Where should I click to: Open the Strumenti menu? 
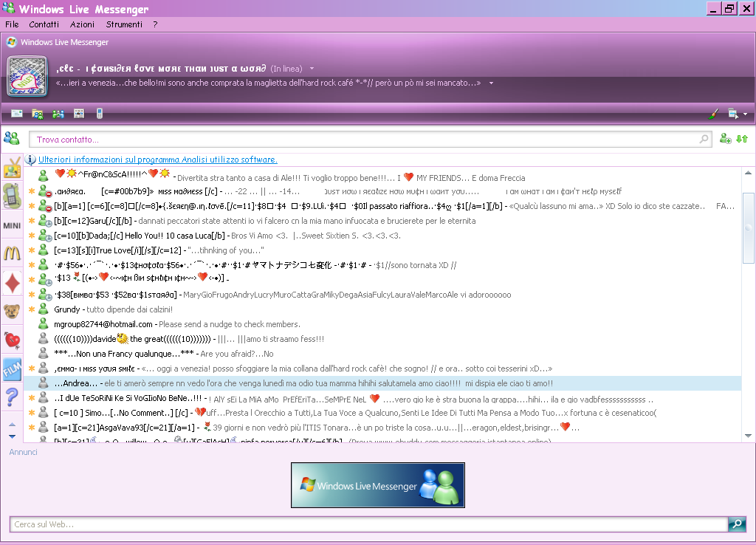(124, 24)
